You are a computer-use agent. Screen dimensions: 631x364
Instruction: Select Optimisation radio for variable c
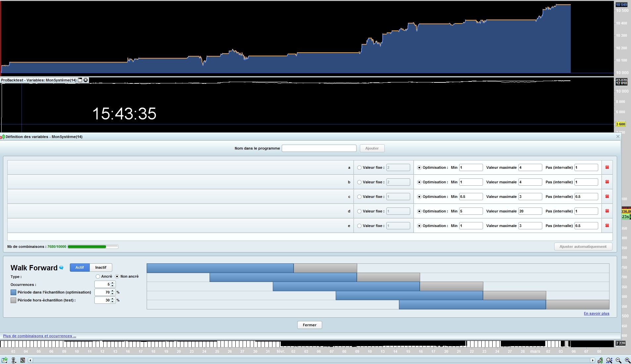click(x=419, y=197)
